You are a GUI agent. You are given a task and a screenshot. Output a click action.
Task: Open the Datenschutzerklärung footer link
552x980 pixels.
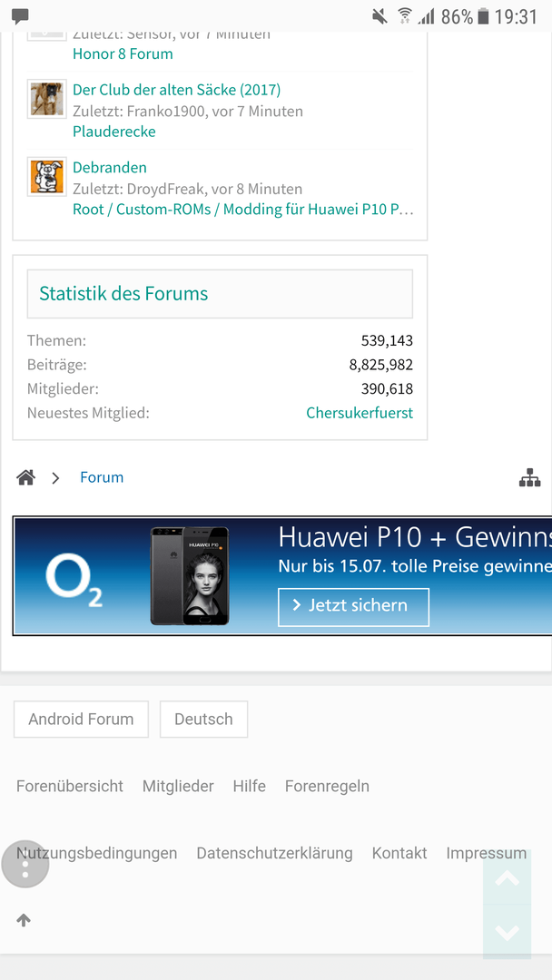[274, 853]
